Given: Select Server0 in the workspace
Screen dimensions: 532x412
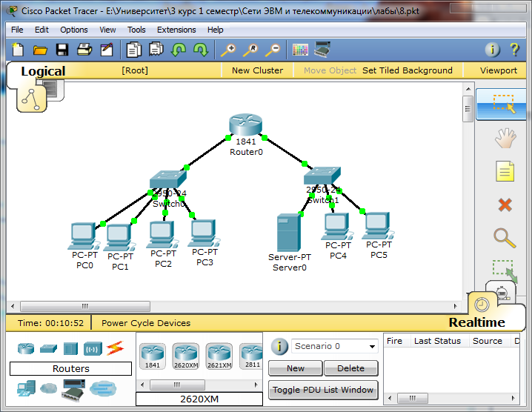Looking at the screenshot, I should tap(289, 233).
